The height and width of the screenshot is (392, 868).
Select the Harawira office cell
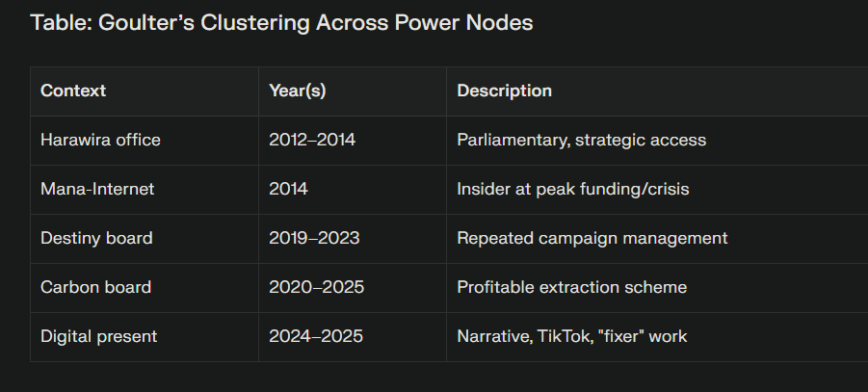(x=100, y=140)
